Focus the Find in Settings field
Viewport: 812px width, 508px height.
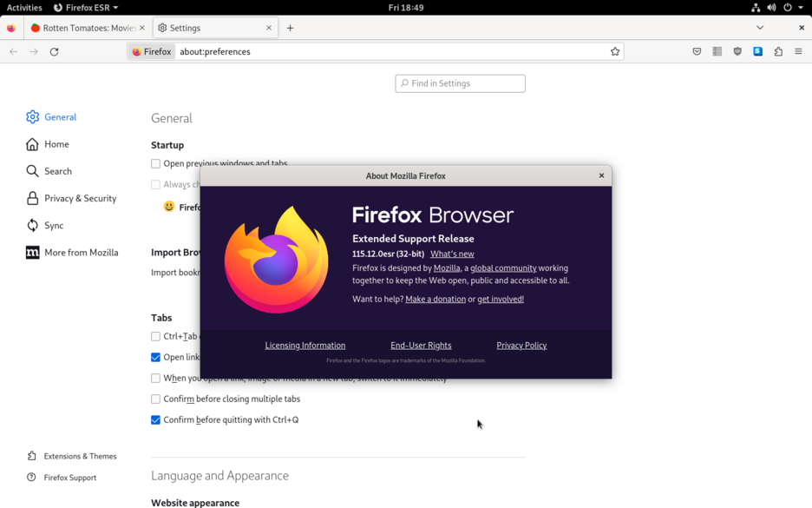pos(461,83)
